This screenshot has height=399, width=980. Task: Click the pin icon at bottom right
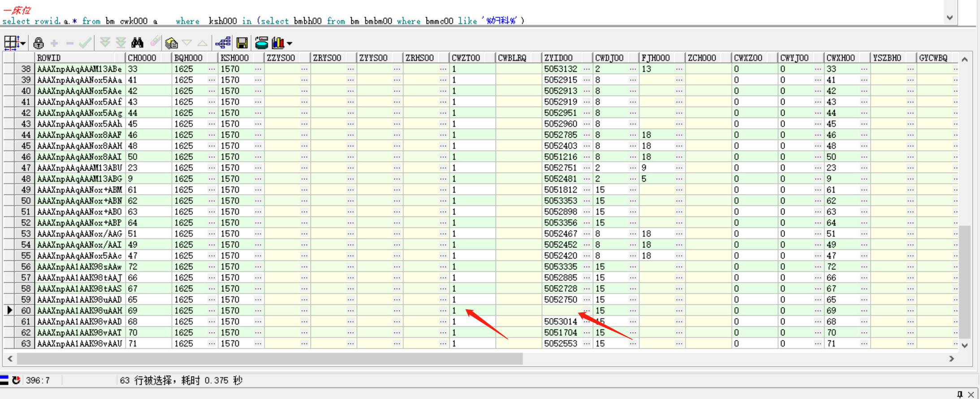point(959,395)
